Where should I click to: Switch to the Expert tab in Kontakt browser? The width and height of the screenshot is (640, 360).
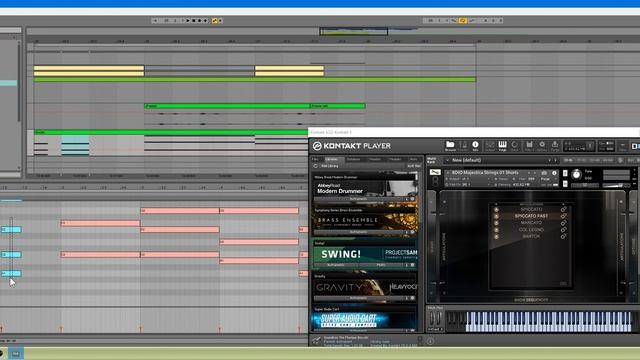coord(375,159)
